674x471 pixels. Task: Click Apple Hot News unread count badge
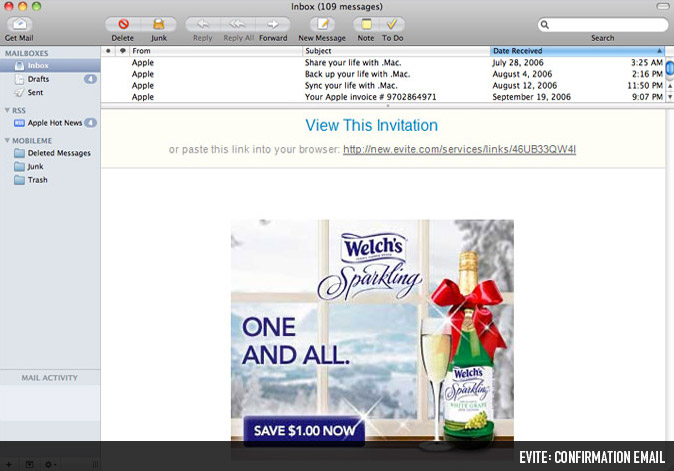pos(90,123)
